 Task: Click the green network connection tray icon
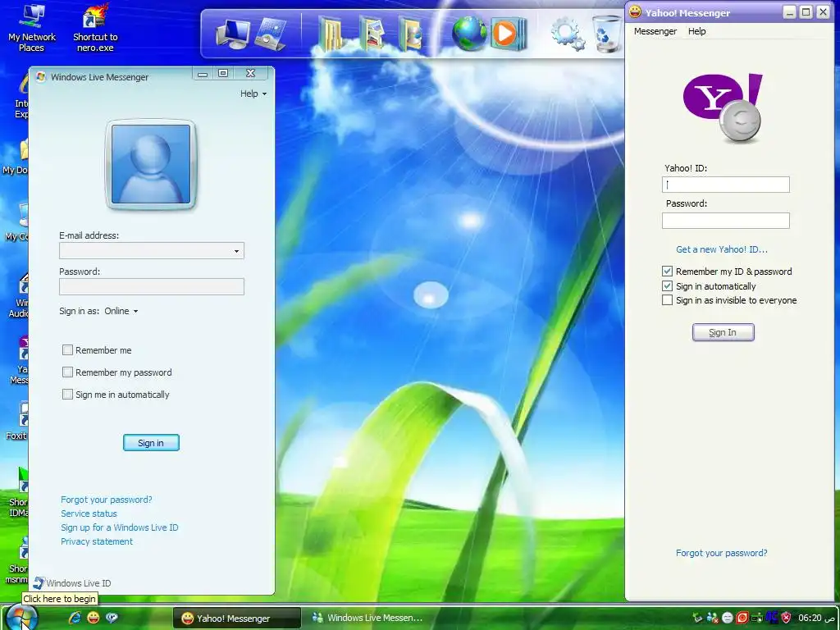pyautogui.click(x=756, y=618)
